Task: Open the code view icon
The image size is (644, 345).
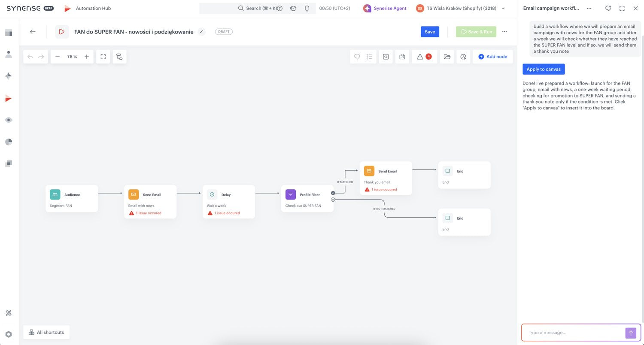Action: point(386,57)
